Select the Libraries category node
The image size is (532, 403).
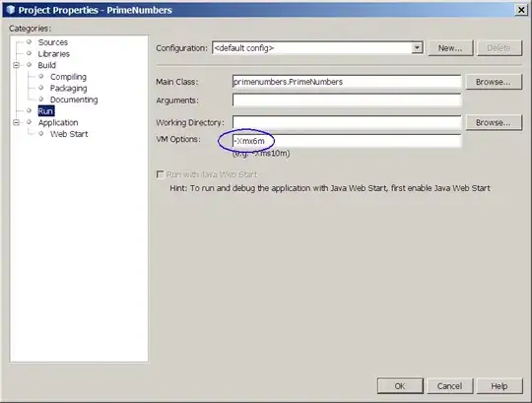(53, 54)
